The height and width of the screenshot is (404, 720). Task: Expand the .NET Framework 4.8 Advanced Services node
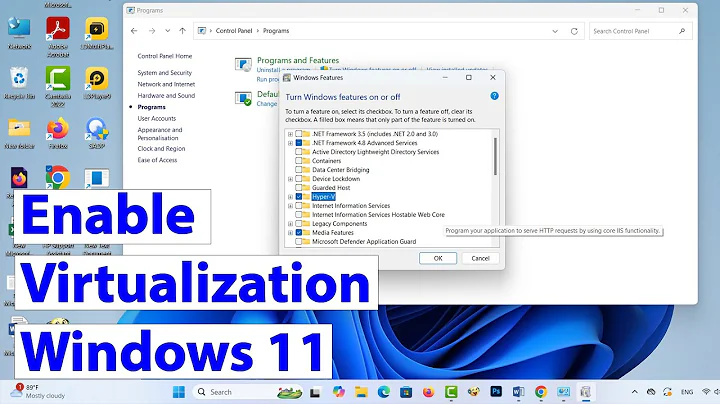290,143
